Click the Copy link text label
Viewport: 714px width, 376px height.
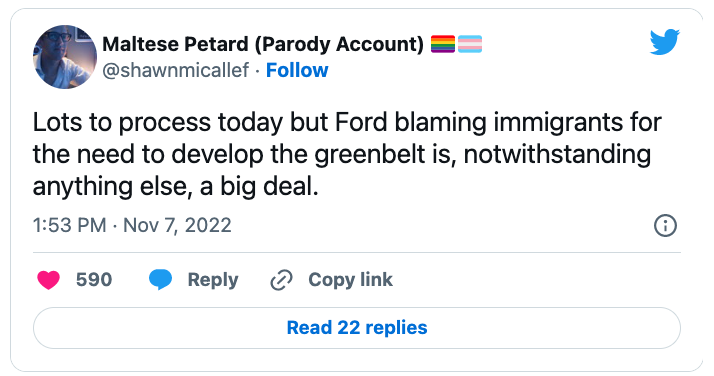350,280
